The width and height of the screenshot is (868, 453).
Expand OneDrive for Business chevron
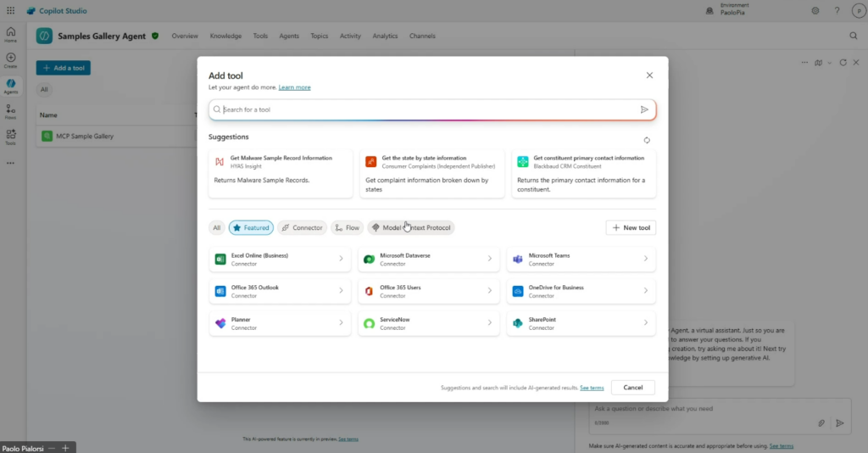(645, 291)
